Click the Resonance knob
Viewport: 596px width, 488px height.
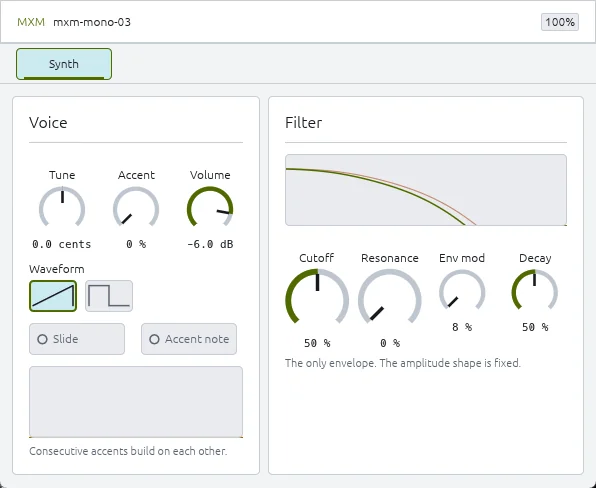[390, 298]
